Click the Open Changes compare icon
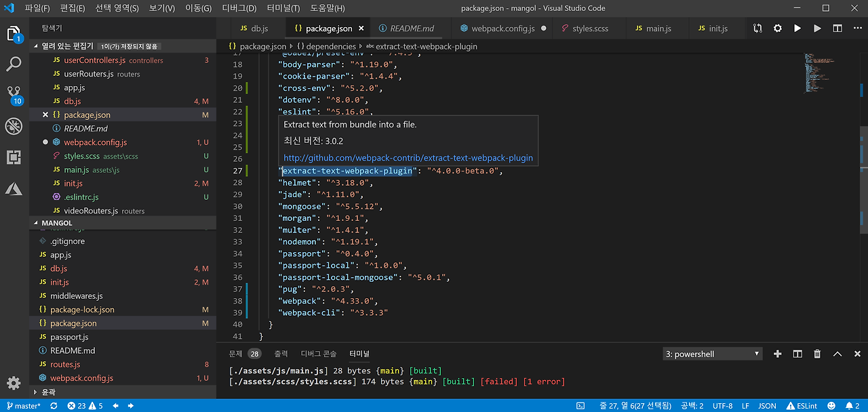 757,28
